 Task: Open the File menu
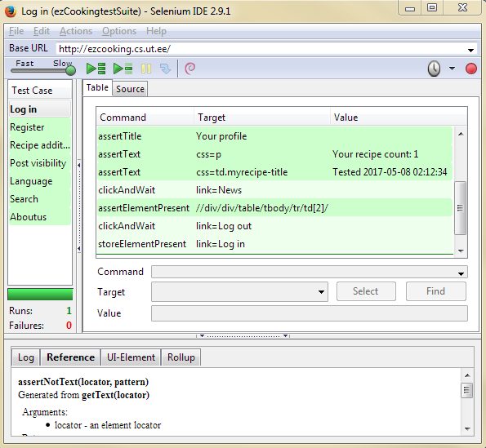pos(16,31)
